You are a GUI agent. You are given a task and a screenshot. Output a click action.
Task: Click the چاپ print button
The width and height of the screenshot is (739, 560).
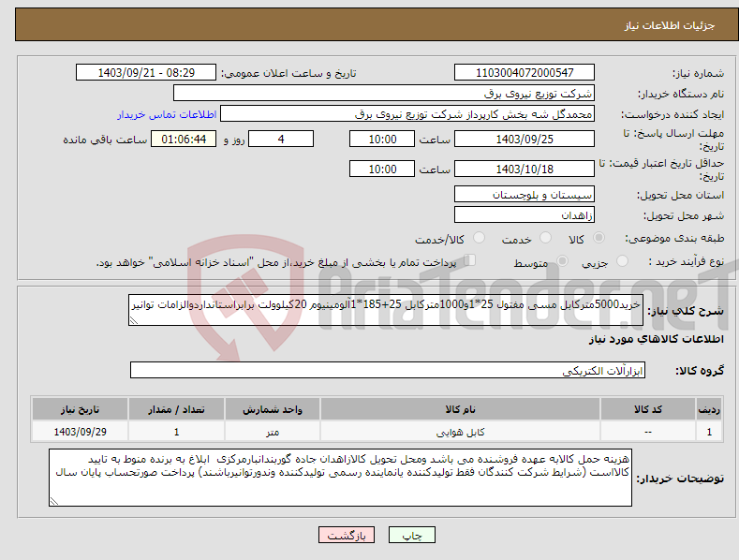(x=412, y=535)
